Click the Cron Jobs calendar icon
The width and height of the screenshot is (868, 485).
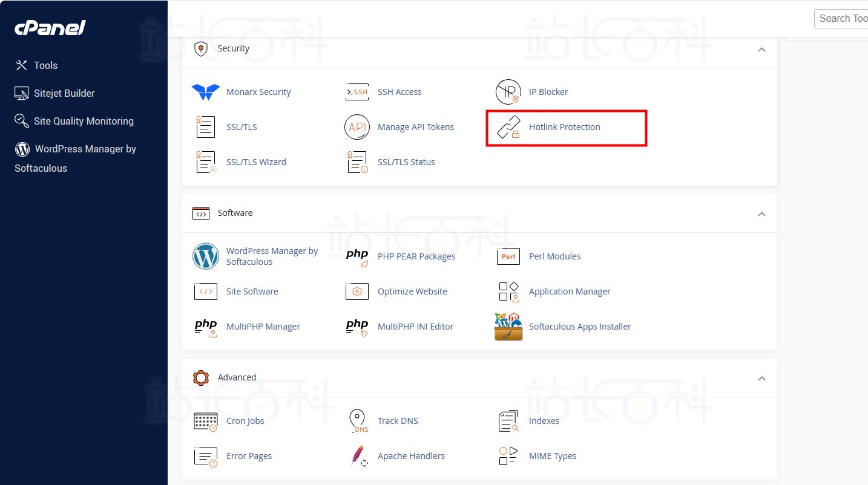click(205, 421)
